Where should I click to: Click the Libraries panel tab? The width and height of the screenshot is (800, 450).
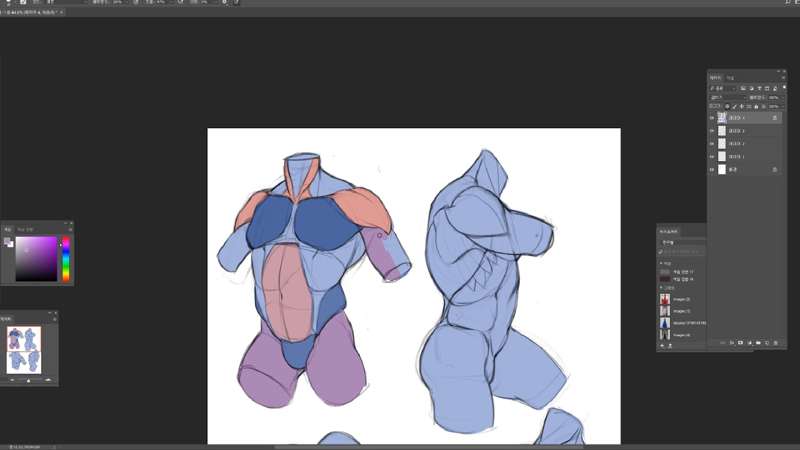(668, 232)
